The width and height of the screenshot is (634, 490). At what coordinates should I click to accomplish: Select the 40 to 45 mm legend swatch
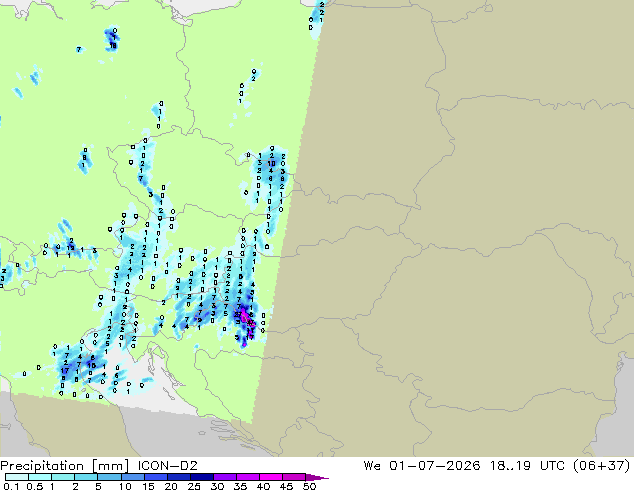pyautogui.click(x=271, y=477)
